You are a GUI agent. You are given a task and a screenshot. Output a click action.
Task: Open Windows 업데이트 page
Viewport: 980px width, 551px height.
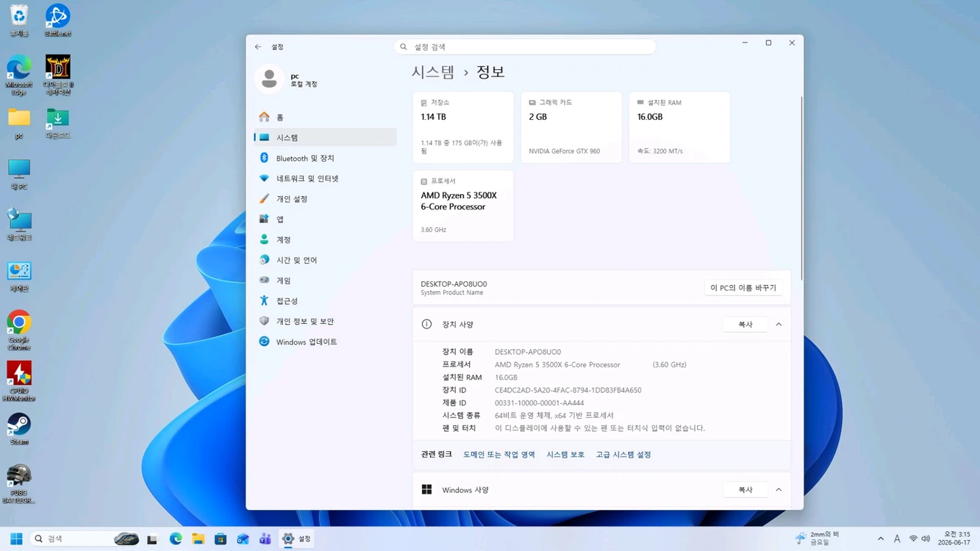tap(325, 342)
